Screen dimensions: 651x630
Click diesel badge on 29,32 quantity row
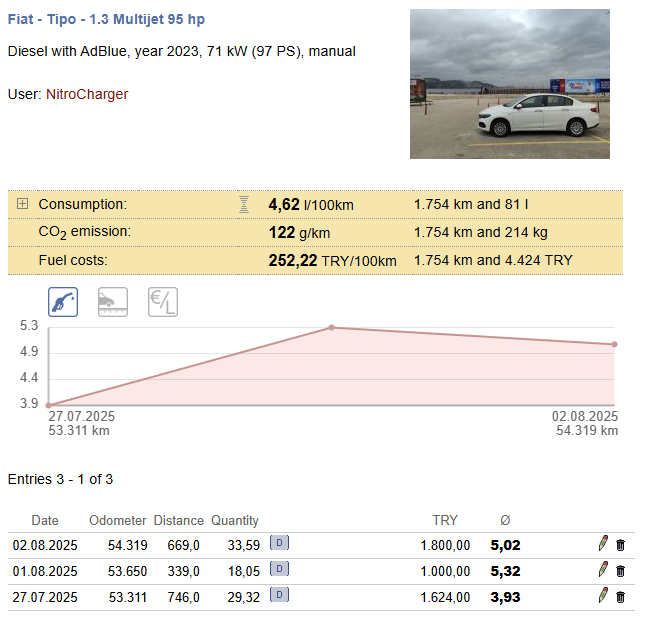279,595
